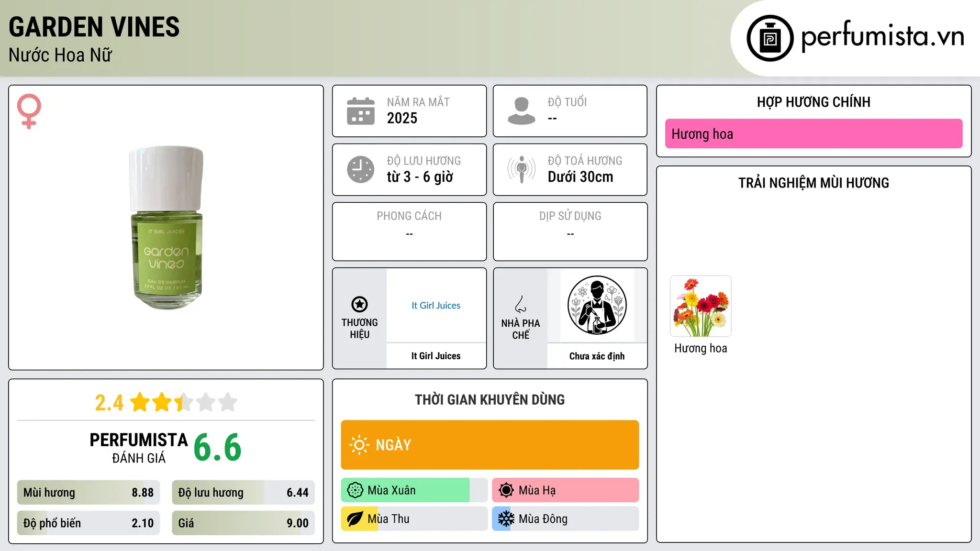Open the It Girl Juices brand link
The width and height of the screenshot is (980, 551).
(436, 305)
